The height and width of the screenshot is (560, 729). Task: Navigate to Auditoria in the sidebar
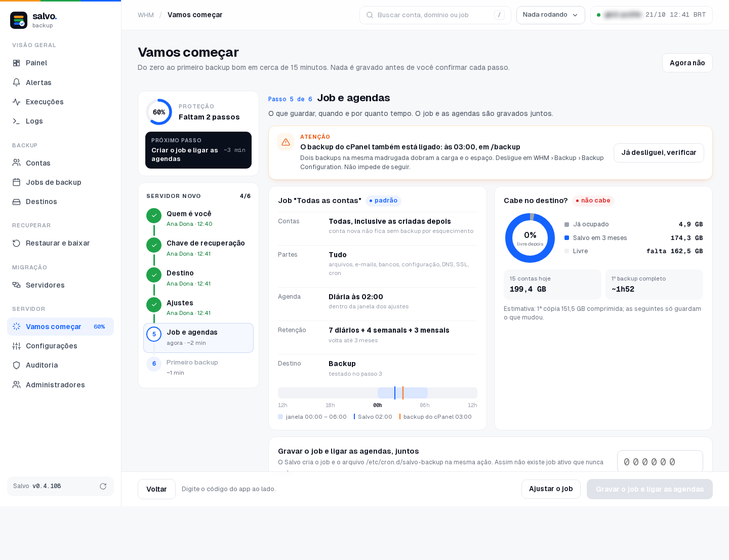pos(60,365)
